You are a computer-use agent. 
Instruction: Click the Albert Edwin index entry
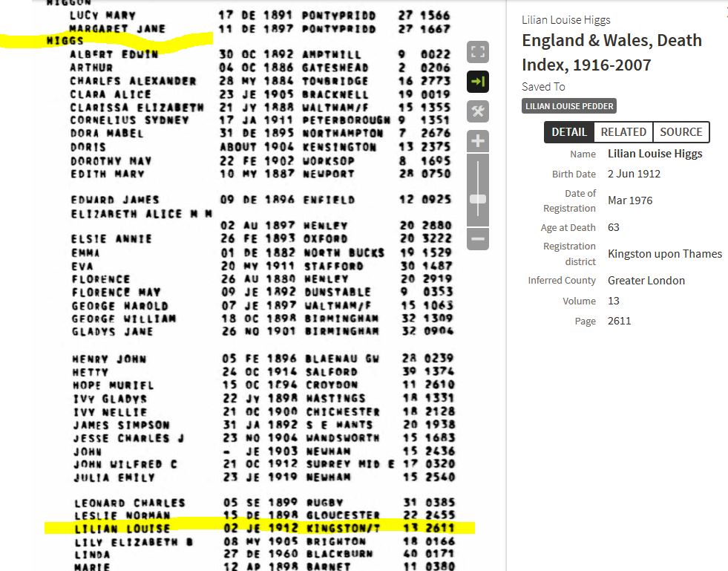coord(114,54)
